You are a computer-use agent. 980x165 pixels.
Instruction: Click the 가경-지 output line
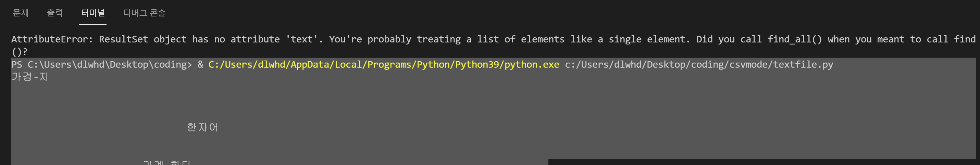(30, 77)
